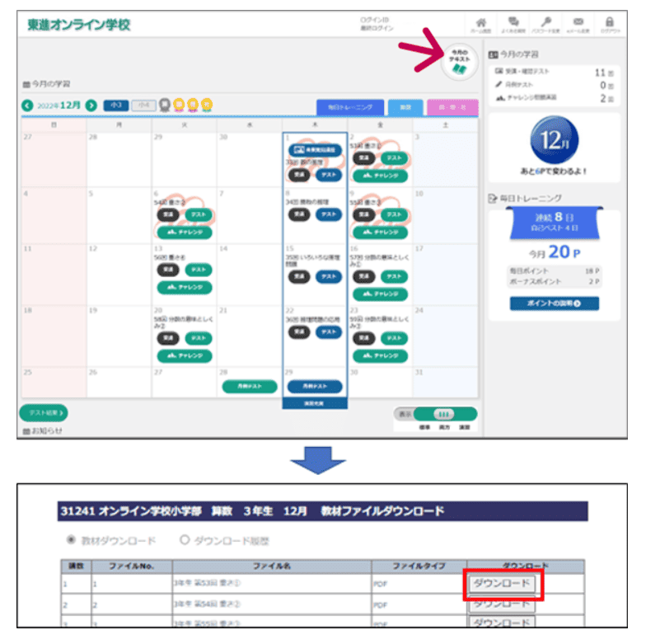Image resolution: width=646 pixels, height=644 pixels.
Task: Click file name 3年生 第53回 in row 1
Action: pyautogui.click(x=207, y=583)
